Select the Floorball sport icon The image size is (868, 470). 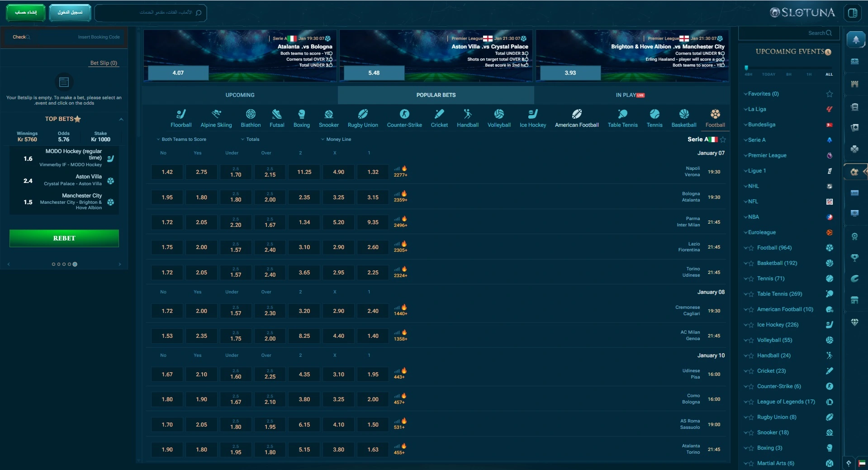pos(181,114)
